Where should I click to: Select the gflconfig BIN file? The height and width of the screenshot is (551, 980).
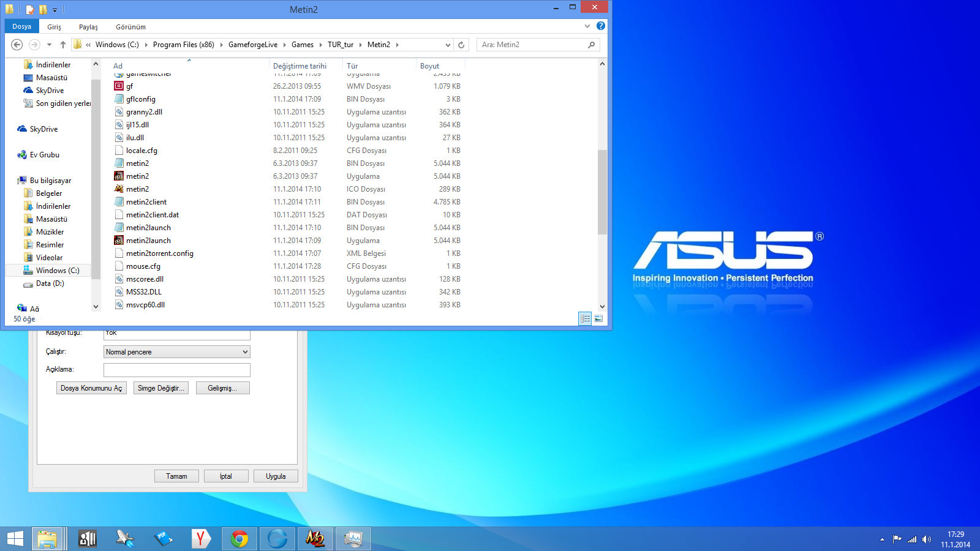[x=141, y=99]
